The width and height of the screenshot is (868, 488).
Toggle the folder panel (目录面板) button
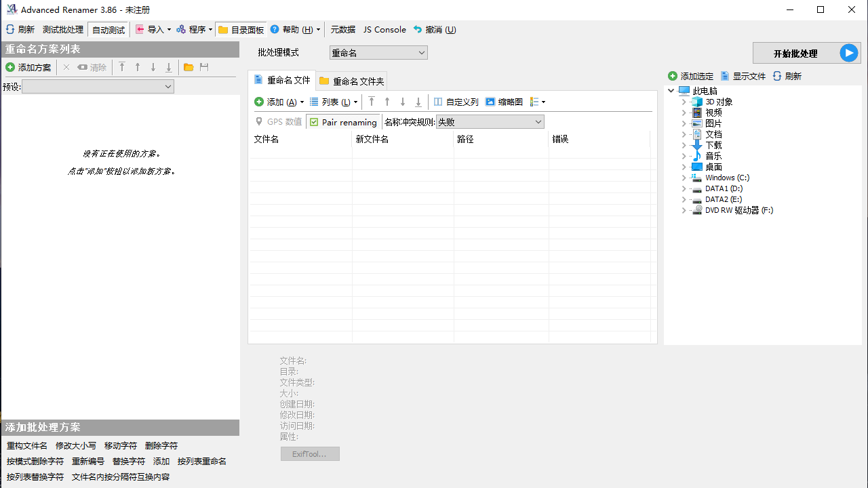click(241, 30)
